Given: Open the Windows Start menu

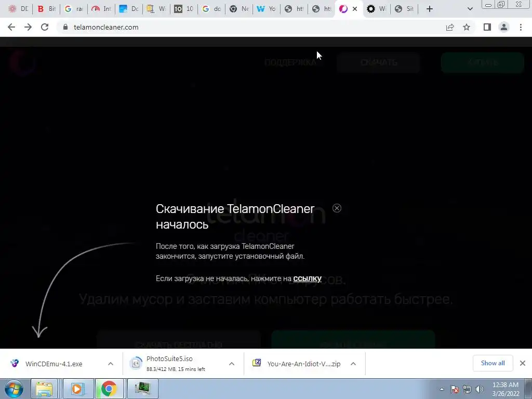Looking at the screenshot, I should [x=14, y=389].
